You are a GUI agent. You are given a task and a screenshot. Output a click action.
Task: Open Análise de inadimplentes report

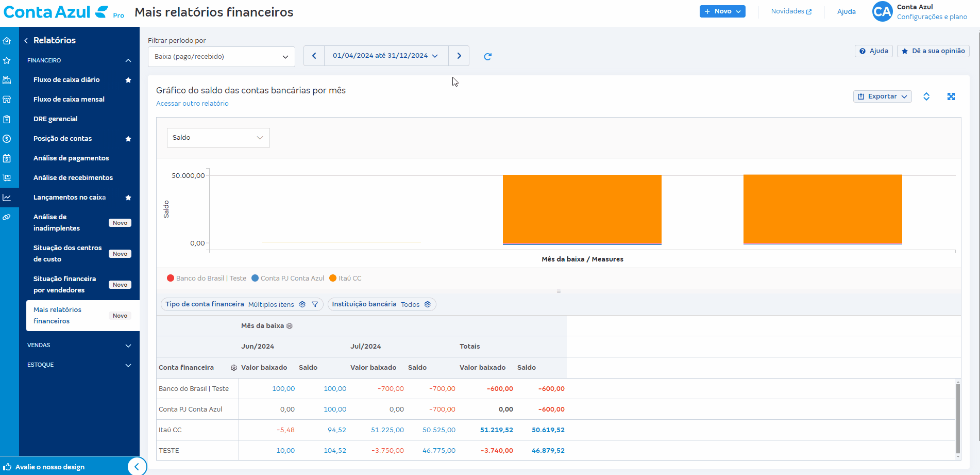[x=57, y=222]
